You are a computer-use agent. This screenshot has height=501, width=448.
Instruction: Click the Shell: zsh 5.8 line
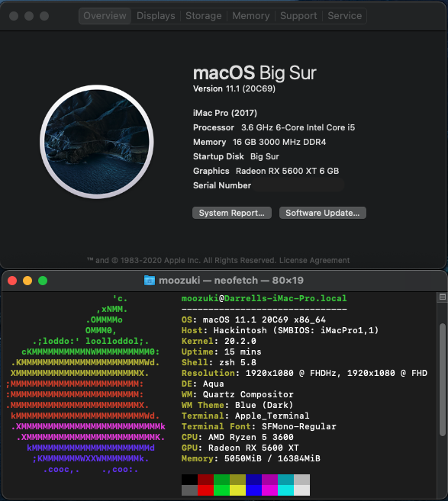(219, 362)
